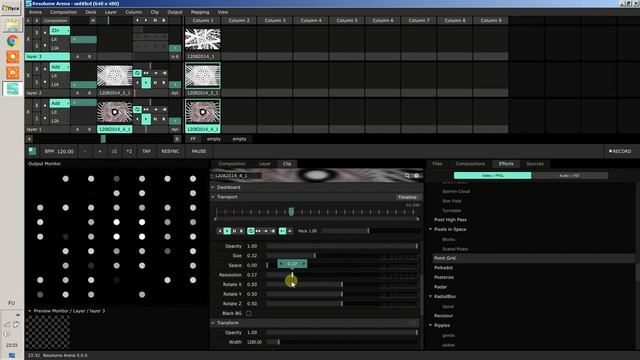The image size is (640, 360).
Task: Toggle layer 2 solo S button
Action: pos(37,82)
